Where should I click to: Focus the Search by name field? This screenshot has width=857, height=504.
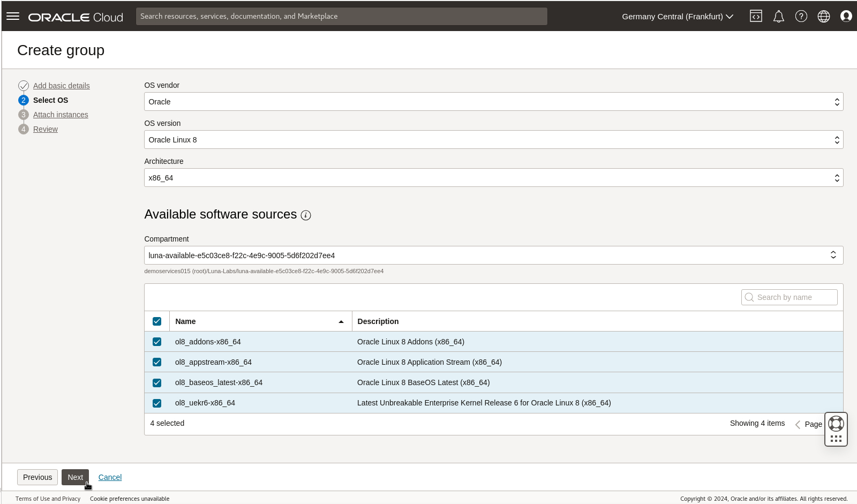tap(789, 297)
